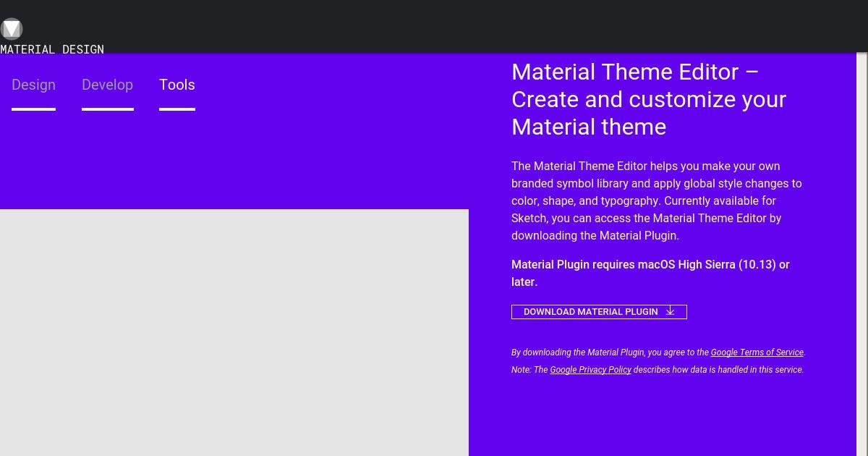Select the Tools tab
The width and height of the screenshot is (868, 456).
[177, 85]
